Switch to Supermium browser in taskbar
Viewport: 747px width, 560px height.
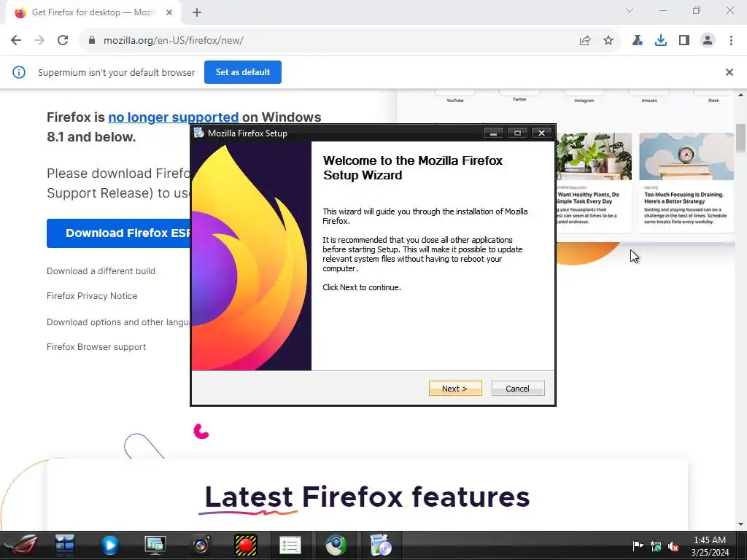pyautogui.click(x=336, y=545)
